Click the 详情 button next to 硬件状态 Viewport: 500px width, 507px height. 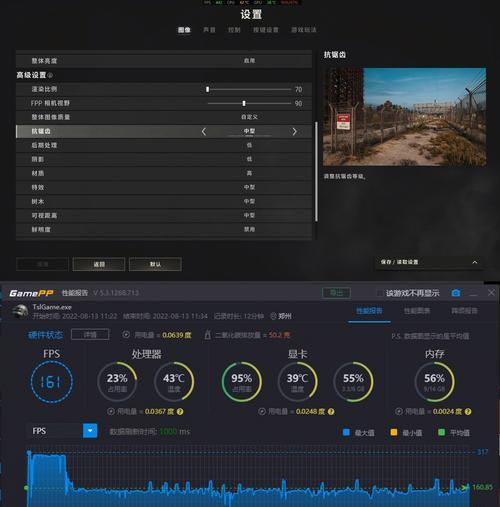click(90, 335)
